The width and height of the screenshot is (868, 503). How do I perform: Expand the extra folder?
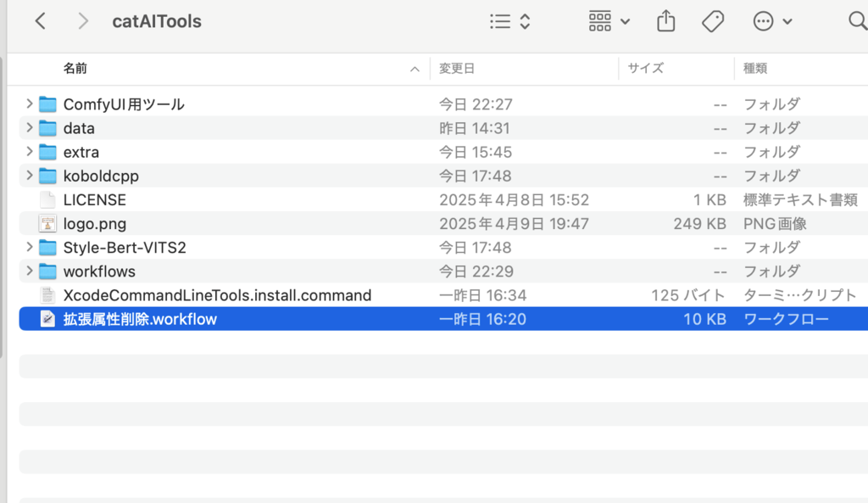tap(30, 151)
